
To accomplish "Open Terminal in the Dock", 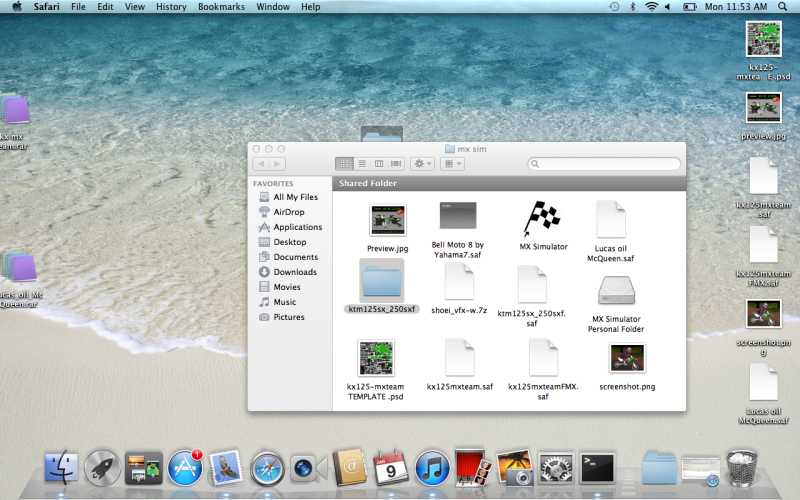I will pyautogui.click(x=597, y=467).
